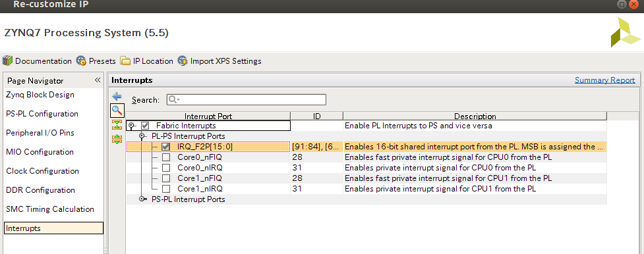The image size is (644, 254).
Task: Click the expand all tree icon
Action: (117, 139)
